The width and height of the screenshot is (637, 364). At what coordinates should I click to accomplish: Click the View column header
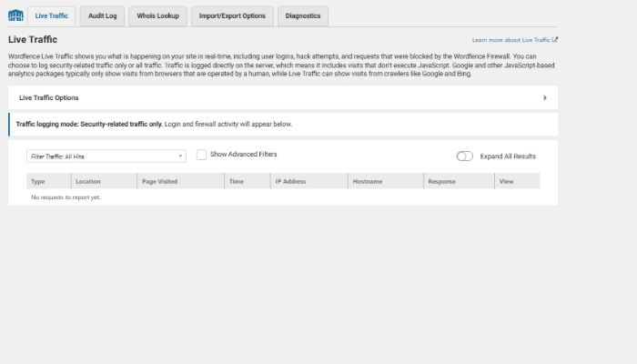point(517,181)
